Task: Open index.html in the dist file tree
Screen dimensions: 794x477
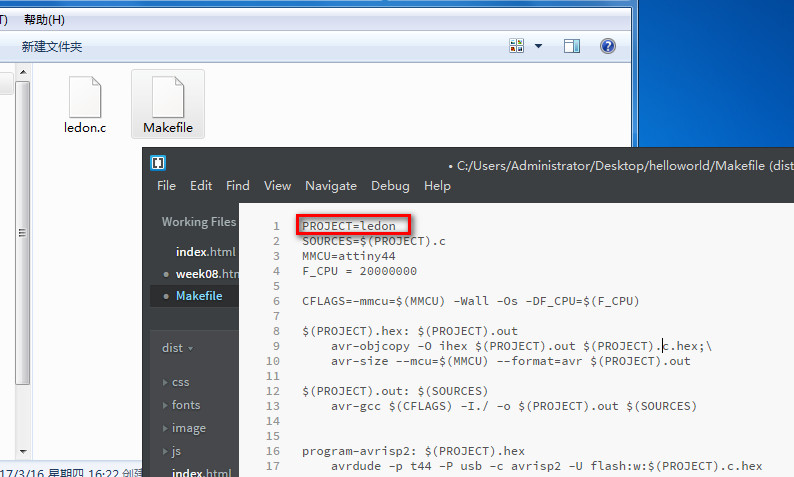Action: 202,471
